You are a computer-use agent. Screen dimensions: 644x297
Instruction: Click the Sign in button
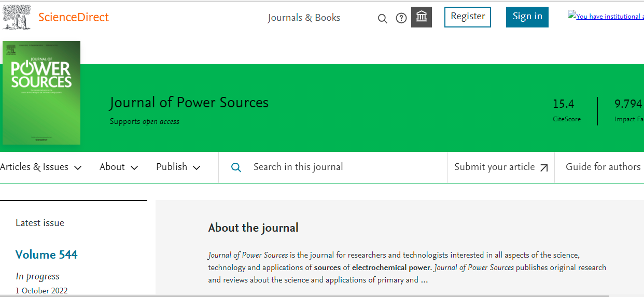click(527, 17)
